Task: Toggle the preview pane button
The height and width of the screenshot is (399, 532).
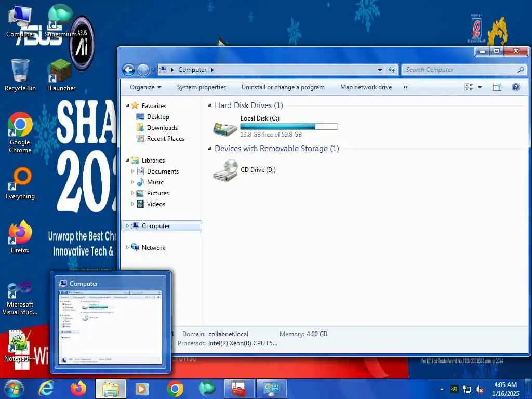Action: [x=497, y=87]
